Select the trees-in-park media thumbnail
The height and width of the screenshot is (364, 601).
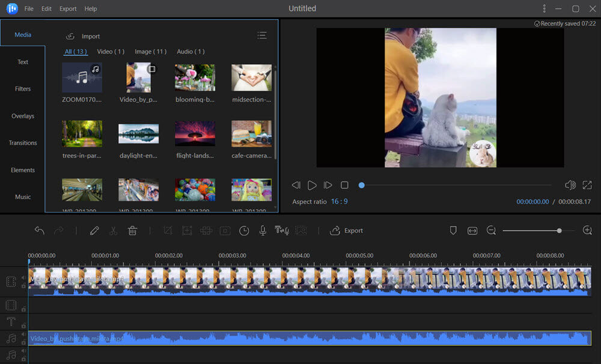(82, 134)
